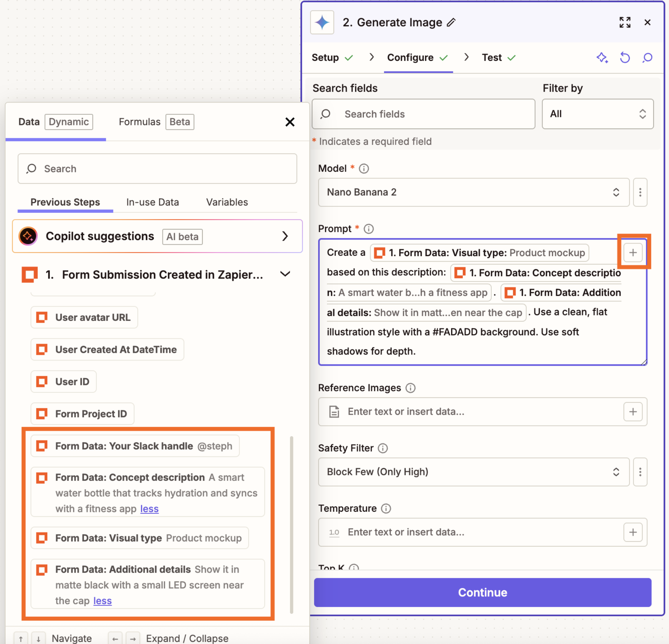Click the less link under Concept description

point(149,509)
